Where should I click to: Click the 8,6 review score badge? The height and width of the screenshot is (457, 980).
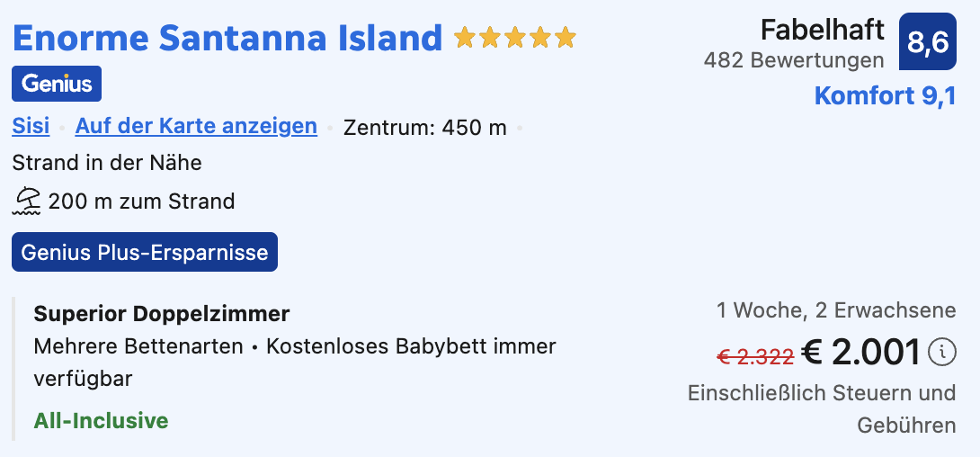pyautogui.click(x=928, y=42)
